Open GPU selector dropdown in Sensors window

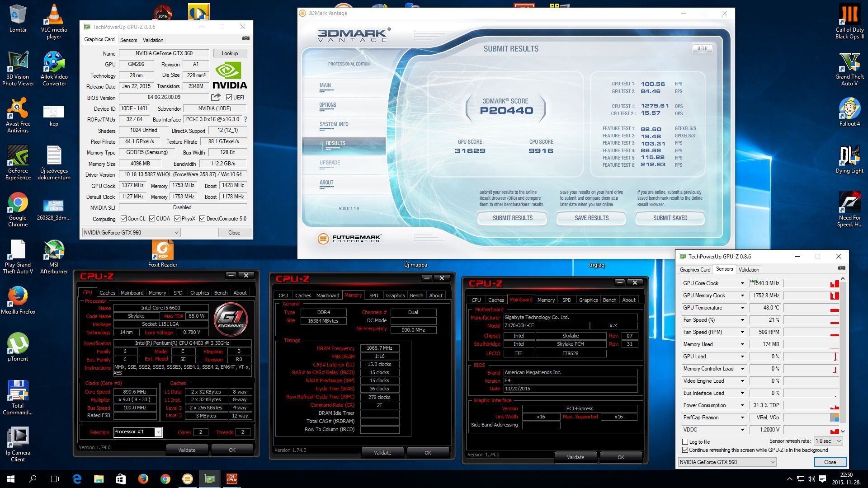[727, 462]
